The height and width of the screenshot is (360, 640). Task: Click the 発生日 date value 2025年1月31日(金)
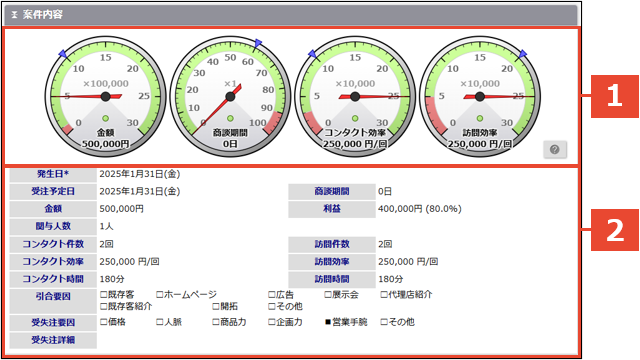[x=140, y=174]
